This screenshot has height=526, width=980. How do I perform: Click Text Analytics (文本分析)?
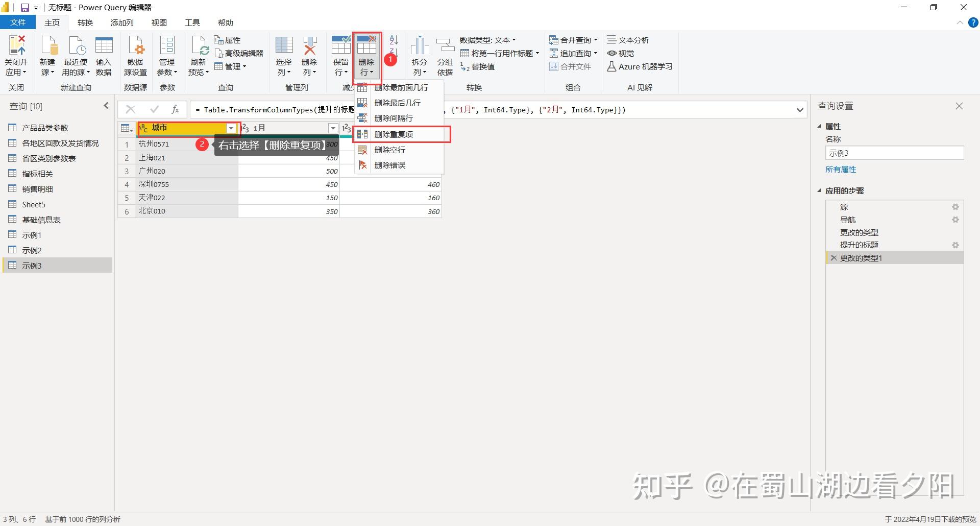[628, 40]
